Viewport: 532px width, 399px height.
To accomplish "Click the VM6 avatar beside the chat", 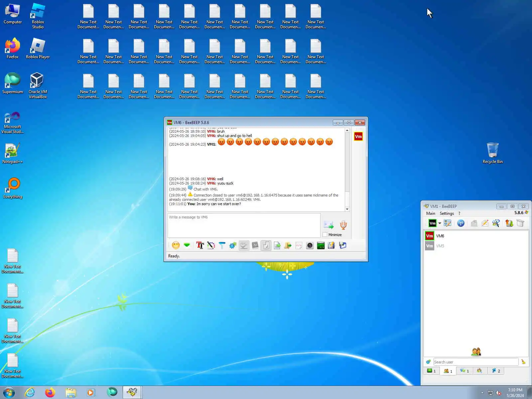I will [x=358, y=137].
